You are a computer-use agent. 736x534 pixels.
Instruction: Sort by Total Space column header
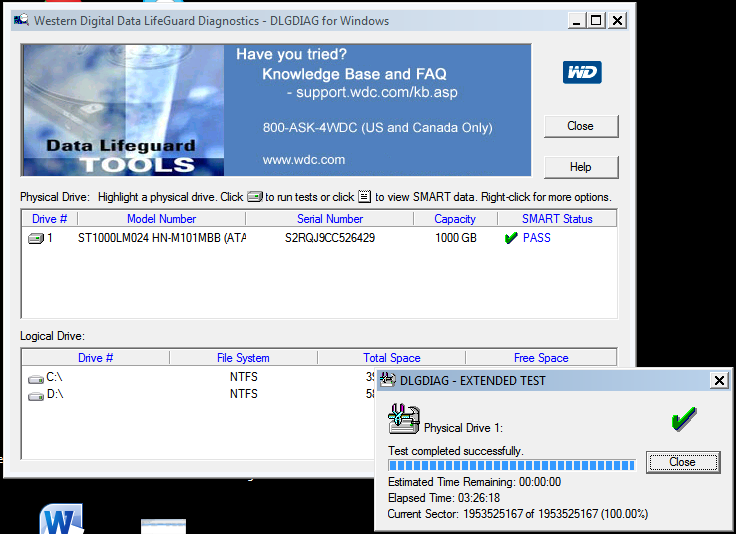click(x=391, y=358)
